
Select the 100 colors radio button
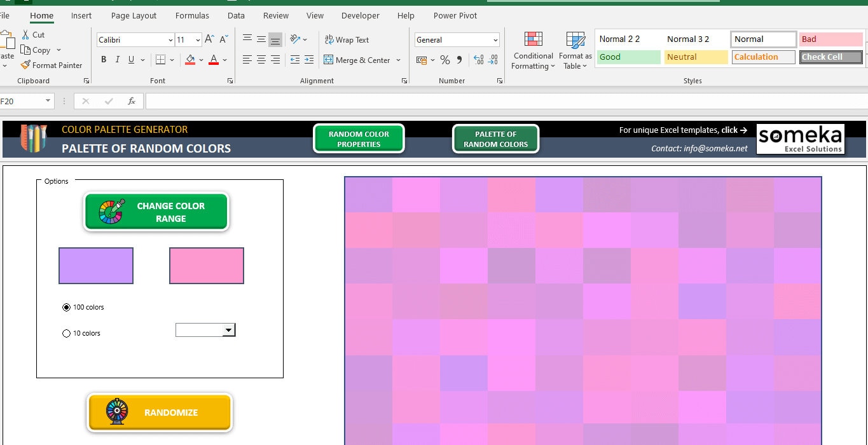(66, 307)
